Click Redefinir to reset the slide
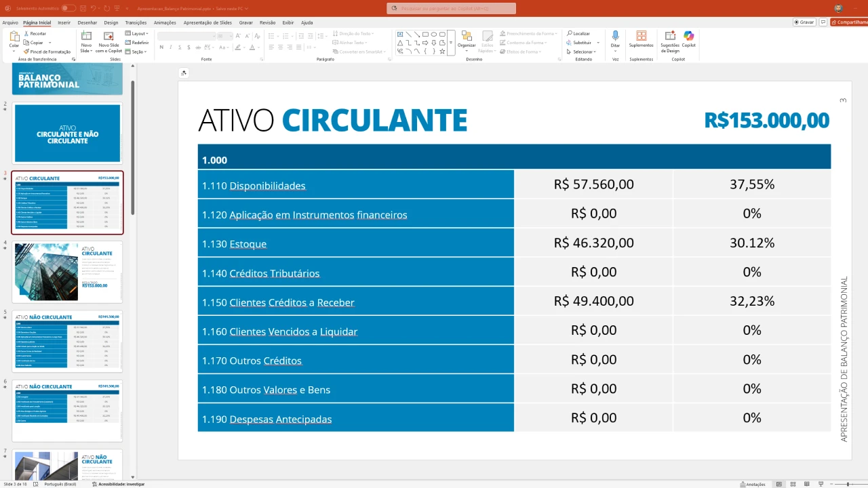 137,42
